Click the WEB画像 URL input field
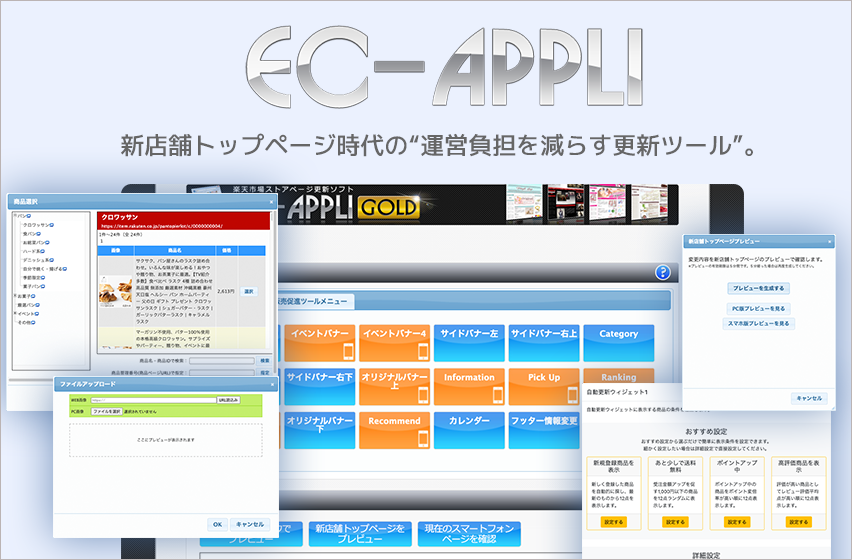Image resolution: width=852 pixels, height=560 pixels. click(x=152, y=400)
